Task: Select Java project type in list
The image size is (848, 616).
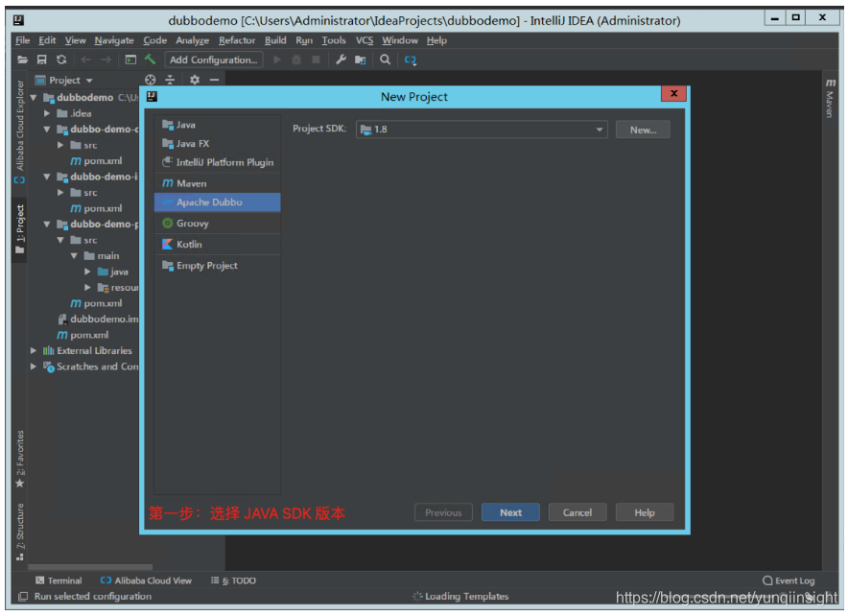Action: coord(218,125)
